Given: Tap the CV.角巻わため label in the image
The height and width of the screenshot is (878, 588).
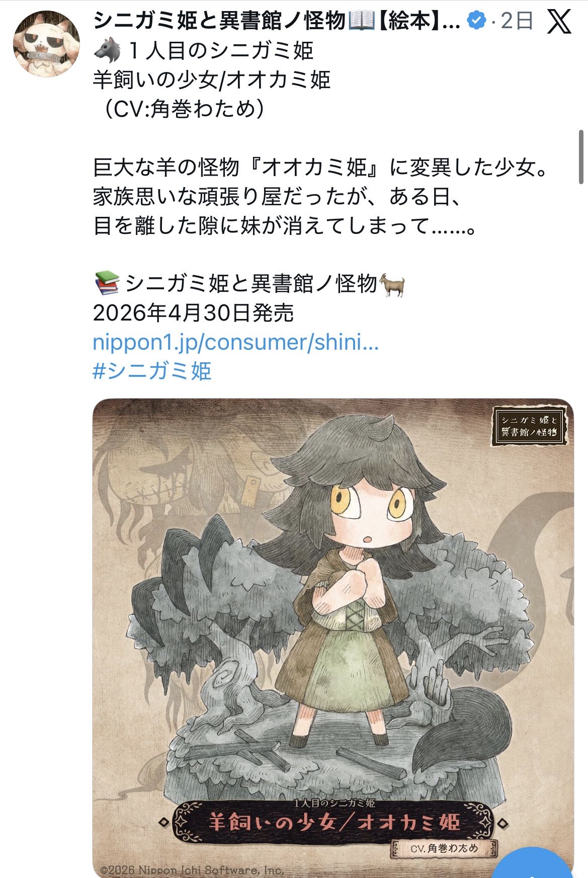Looking at the screenshot, I should coord(444,848).
